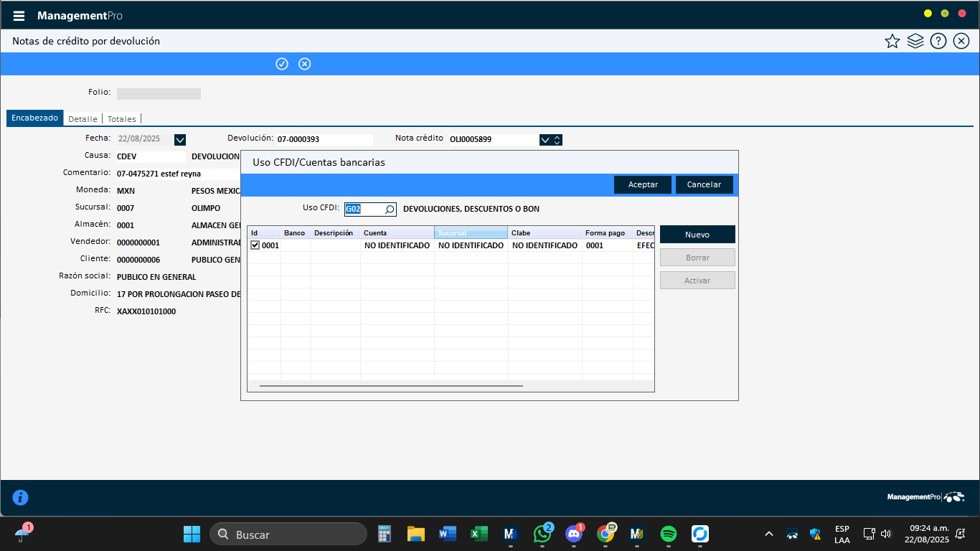This screenshot has width=980, height=551.
Task: Click the Clabe column header
Action: pyautogui.click(x=545, y=233)
